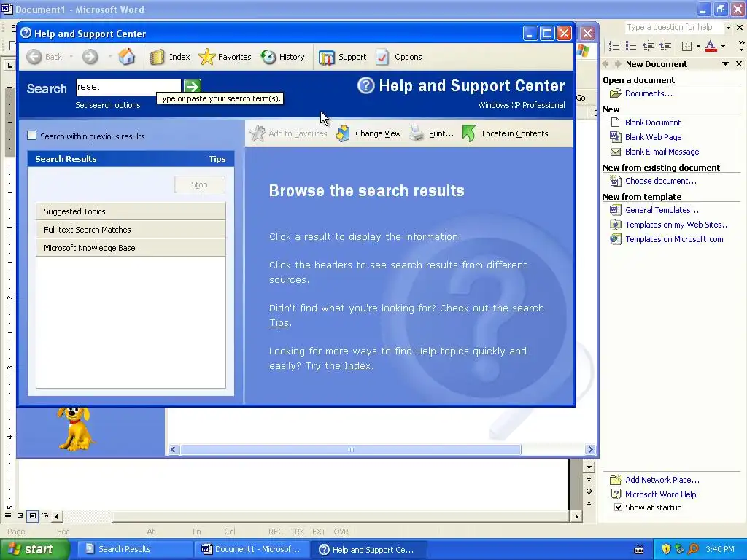747x560 pixels.
Task: Close the New Document task pane
Action: [x=739, y=64]
